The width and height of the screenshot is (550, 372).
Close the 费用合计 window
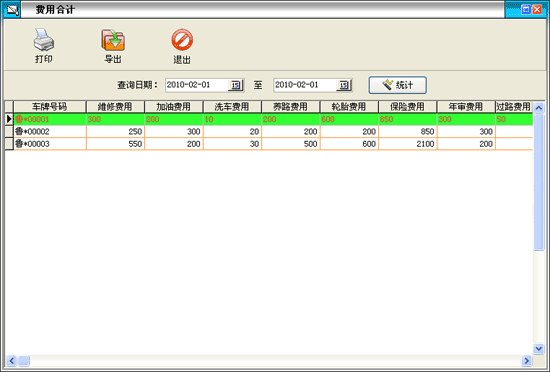pyautogui.click(x=537, y=9)
